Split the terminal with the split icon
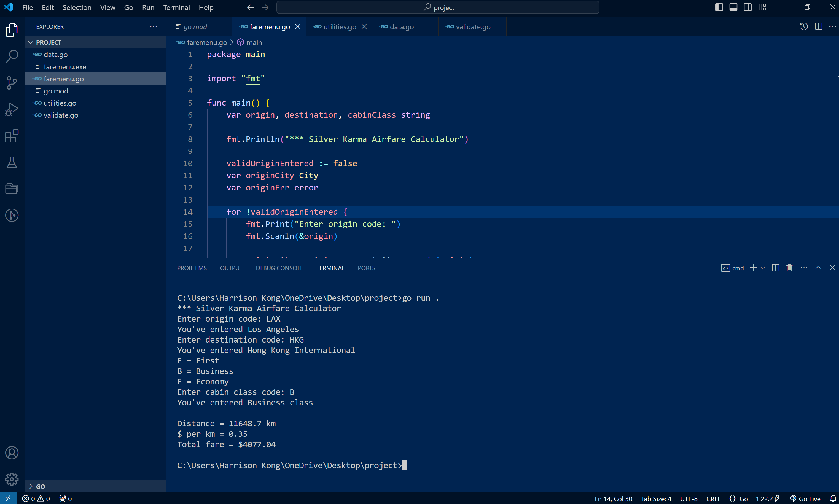The image size is (839, 504). click(776, 268)
